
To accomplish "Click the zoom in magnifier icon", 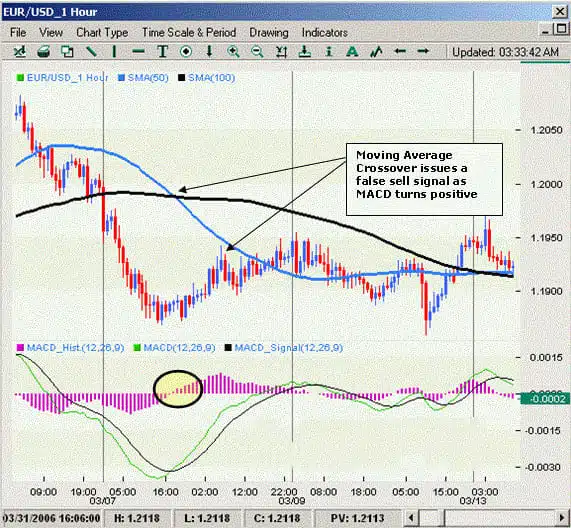I will pos(233,51).
